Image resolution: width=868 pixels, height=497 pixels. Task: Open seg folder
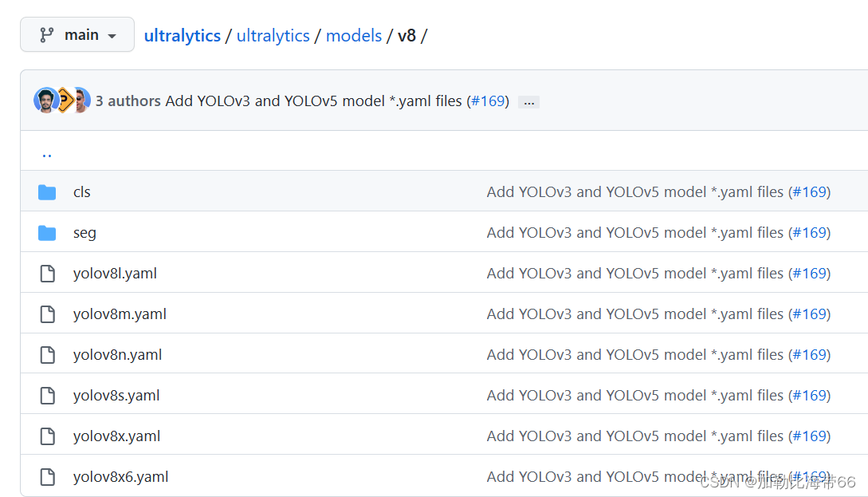click(84, 233)
